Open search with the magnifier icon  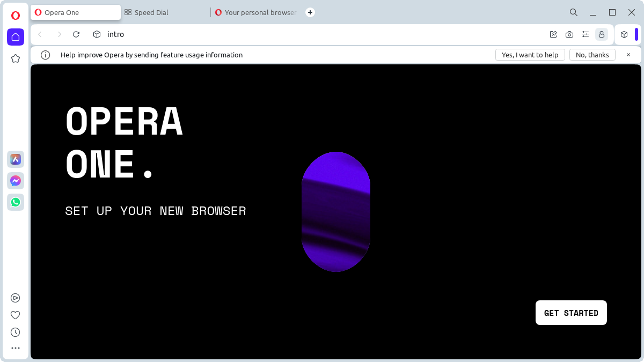(573, 12)
